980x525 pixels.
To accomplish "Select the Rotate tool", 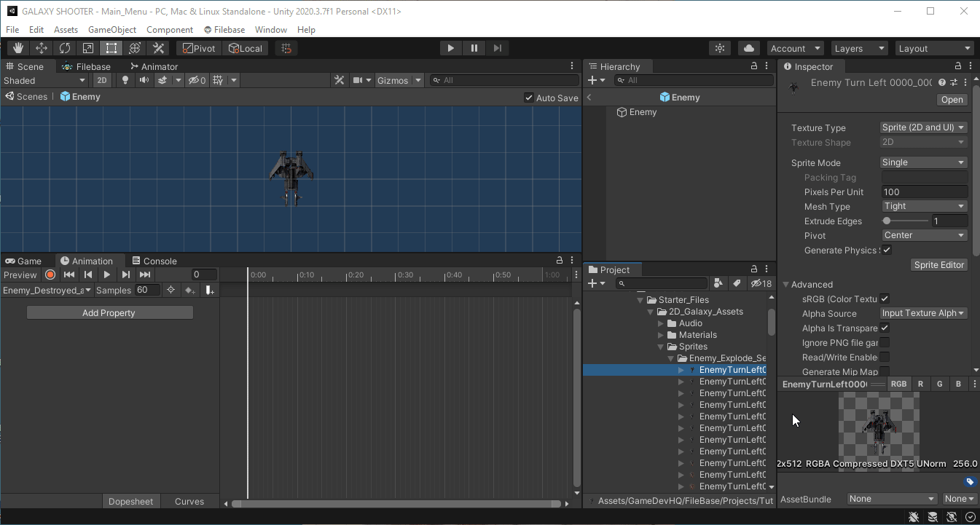I will [65, 48].
